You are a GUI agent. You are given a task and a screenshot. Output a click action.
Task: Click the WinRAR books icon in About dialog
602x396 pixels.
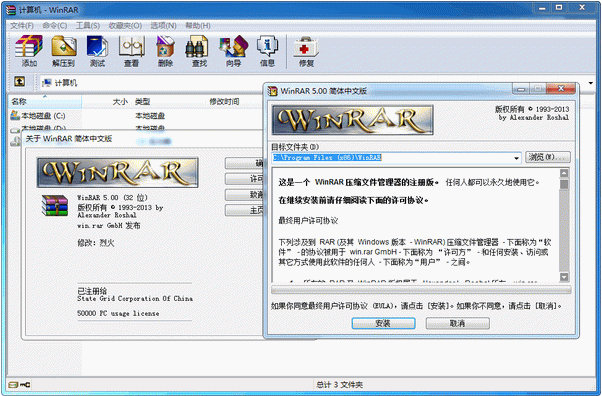coord(55,205)
